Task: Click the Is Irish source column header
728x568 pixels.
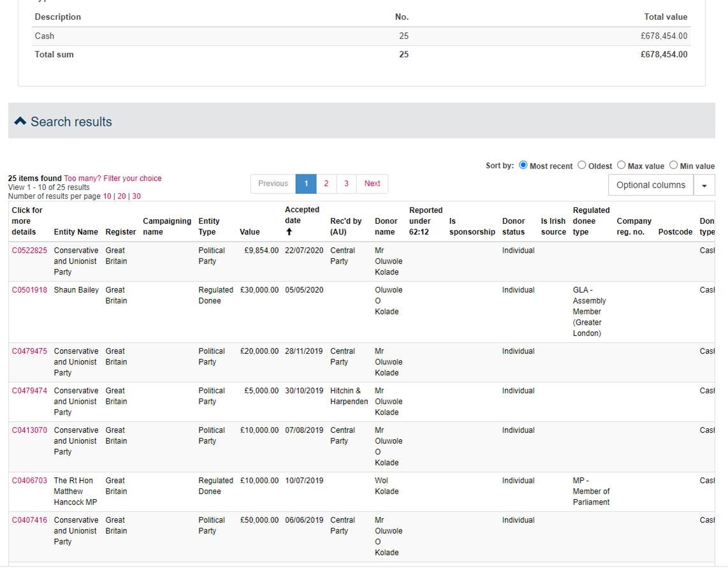Action: click(x=553, y=226)
